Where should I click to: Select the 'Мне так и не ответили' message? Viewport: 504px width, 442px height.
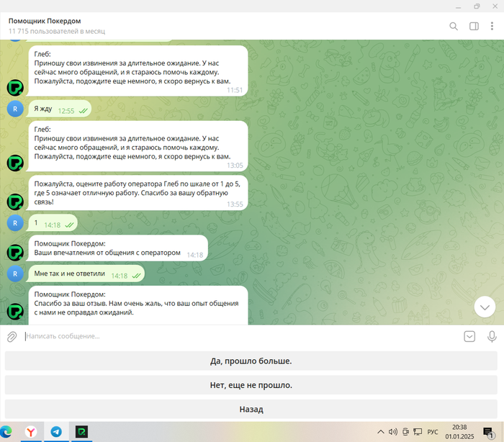pyautogui.click(x=86, y=274)
